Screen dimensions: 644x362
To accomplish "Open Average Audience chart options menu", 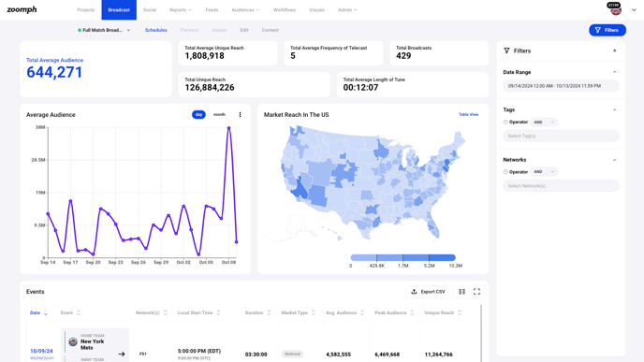I will coord(240,115).
